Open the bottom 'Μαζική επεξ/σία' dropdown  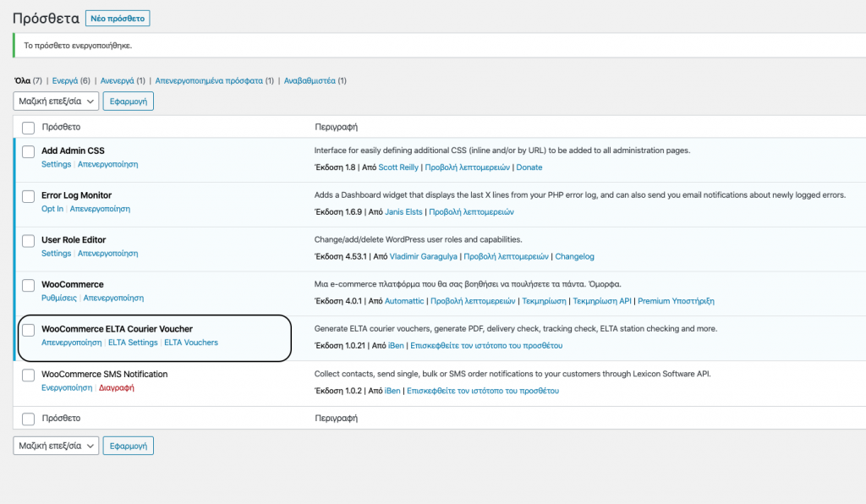(x=56, y=446)
